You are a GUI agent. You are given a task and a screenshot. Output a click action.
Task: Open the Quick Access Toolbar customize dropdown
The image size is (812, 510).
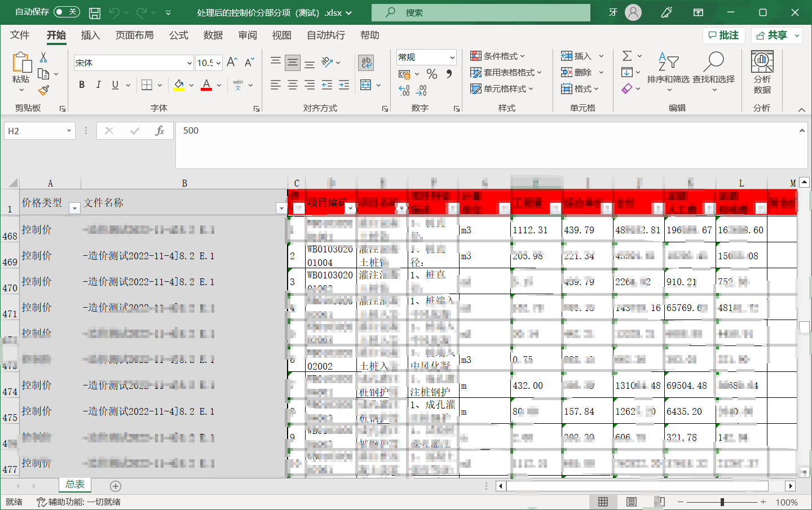click(168, 12)
